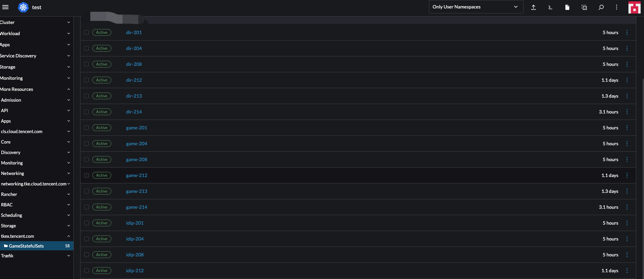Open row actions menu for idip-204
The height and width of the screenshot is (279, 644).
[x=627, y=239]
